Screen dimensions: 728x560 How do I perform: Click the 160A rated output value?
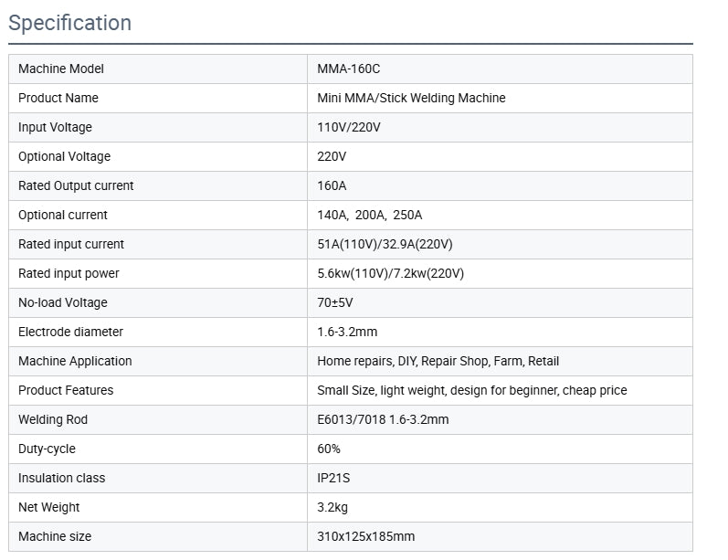pyautogui.click(x=332, y=185)
